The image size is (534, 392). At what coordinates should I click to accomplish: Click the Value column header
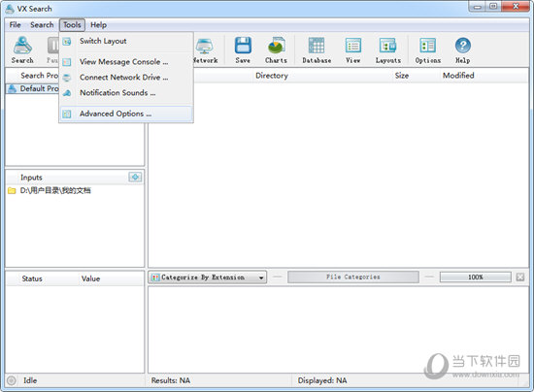(x=90, y=278)
